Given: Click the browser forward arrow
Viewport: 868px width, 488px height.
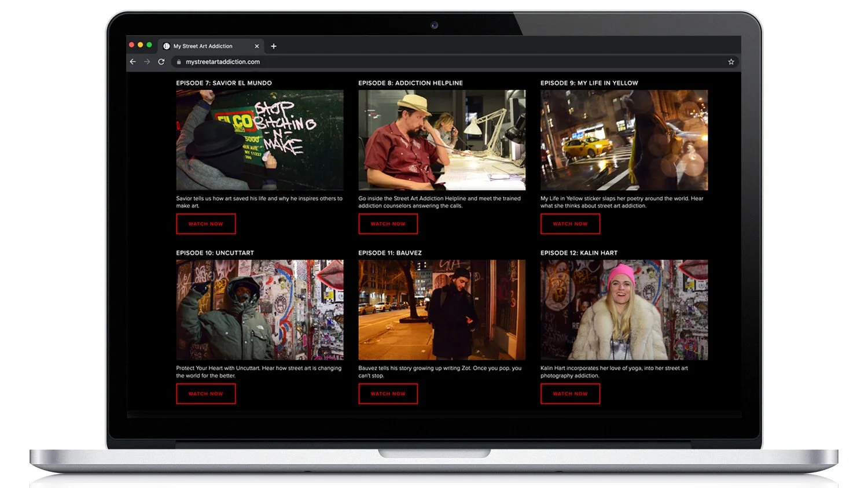Looking at the screenshot, I should 147,62.
